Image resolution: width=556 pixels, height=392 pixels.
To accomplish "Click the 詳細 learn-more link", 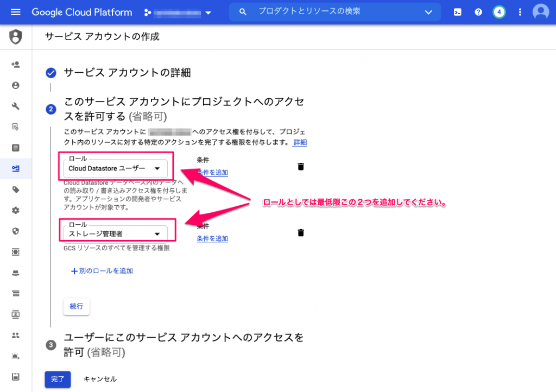I will coord(300,142).
